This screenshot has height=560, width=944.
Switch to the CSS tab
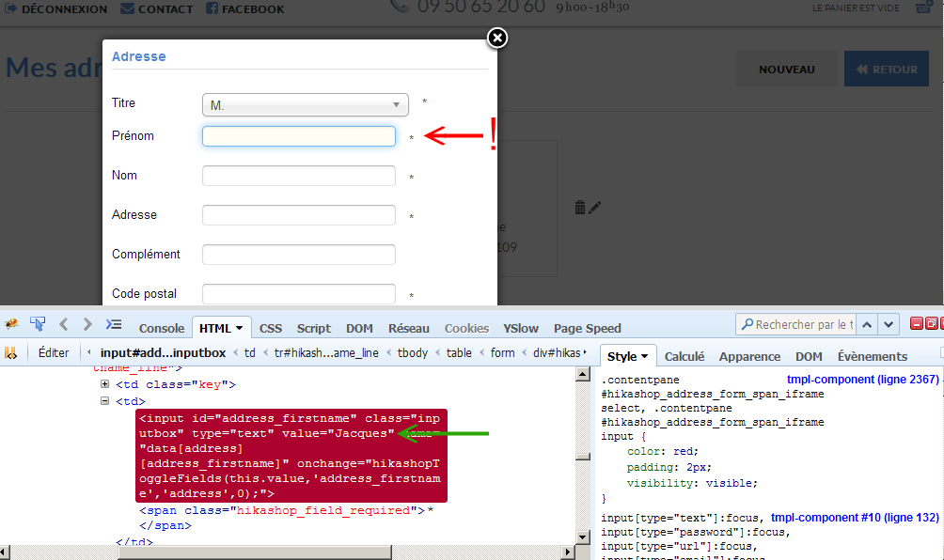pyautogui.click(x=270, y=329)
